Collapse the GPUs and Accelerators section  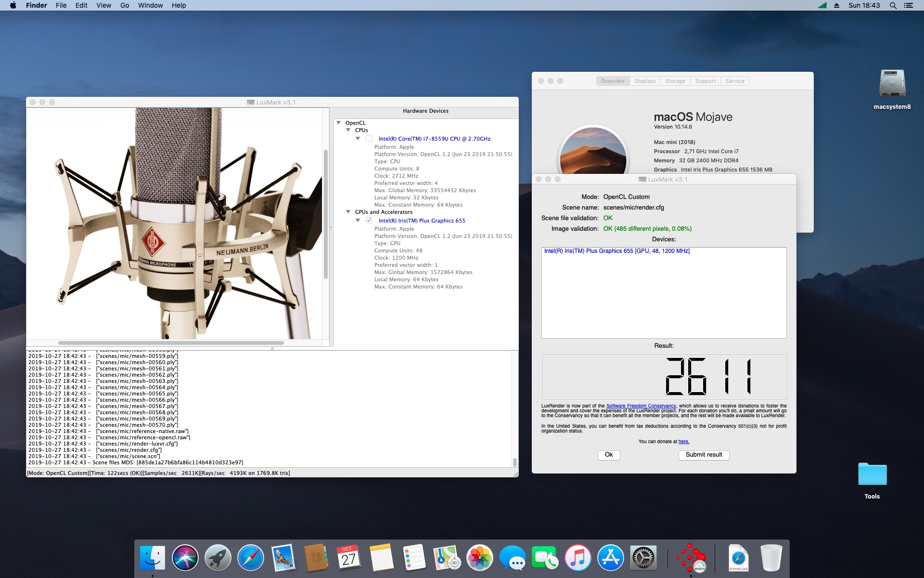coord(348,212)
